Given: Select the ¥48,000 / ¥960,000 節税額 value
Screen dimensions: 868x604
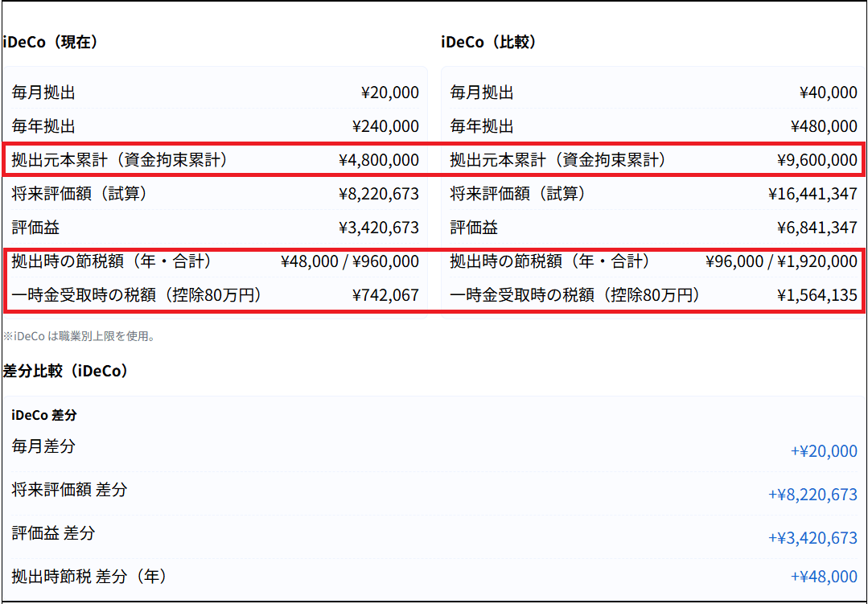Looking at the screenshot, I should (x=349, y=261).
